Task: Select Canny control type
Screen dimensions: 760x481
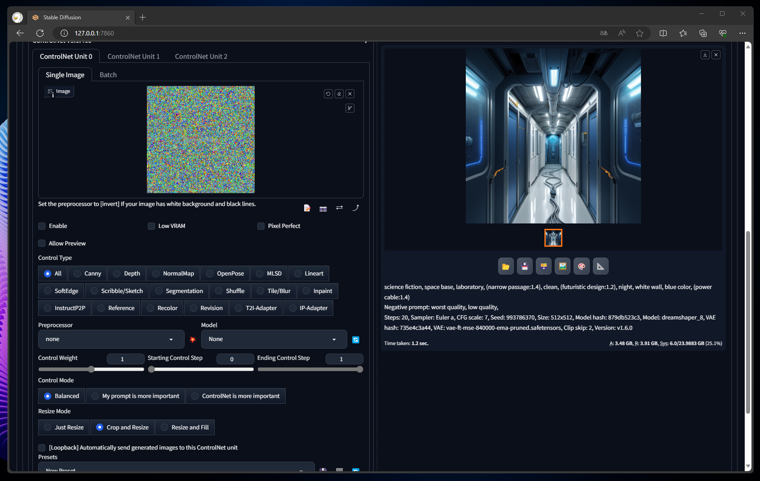Action: [88, 273]
